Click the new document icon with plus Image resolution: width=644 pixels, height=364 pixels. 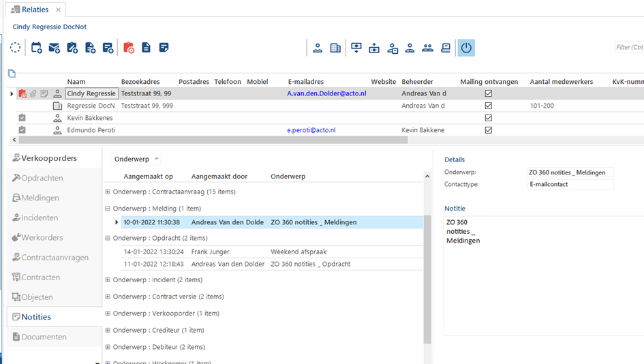tap(90, 48)
